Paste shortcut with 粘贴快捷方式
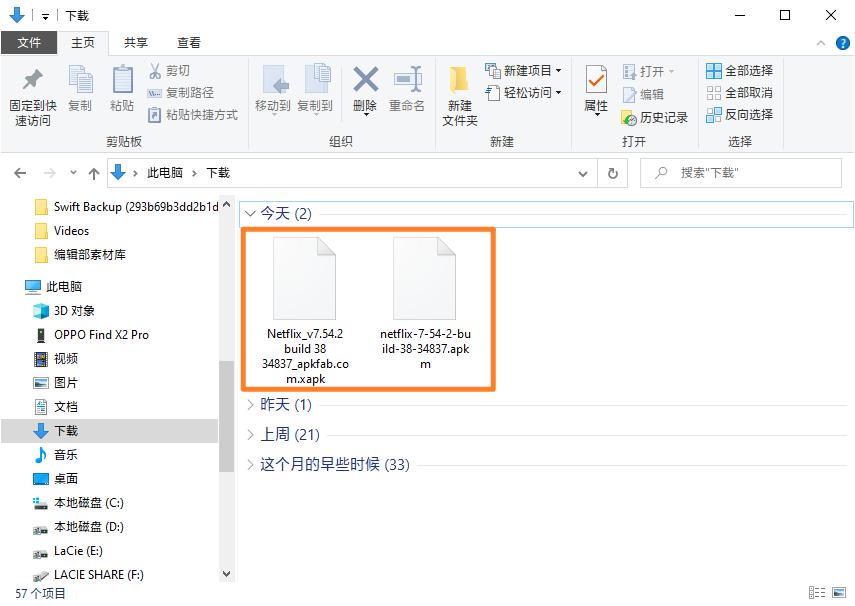Viewport: 855px width, 606px height. 193,115
